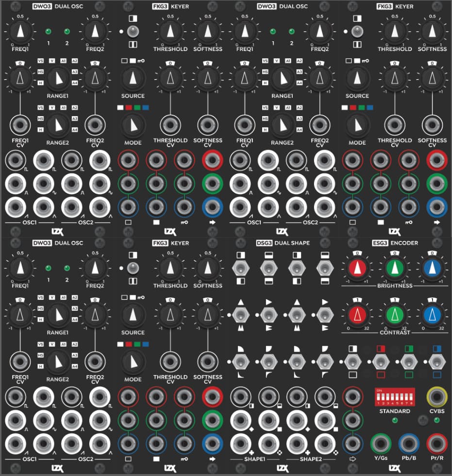Click SHAPE2 square output jack on DSG3
Viewport: 452px width, 476px height.
pyautogui.click(x=325, y=420)
